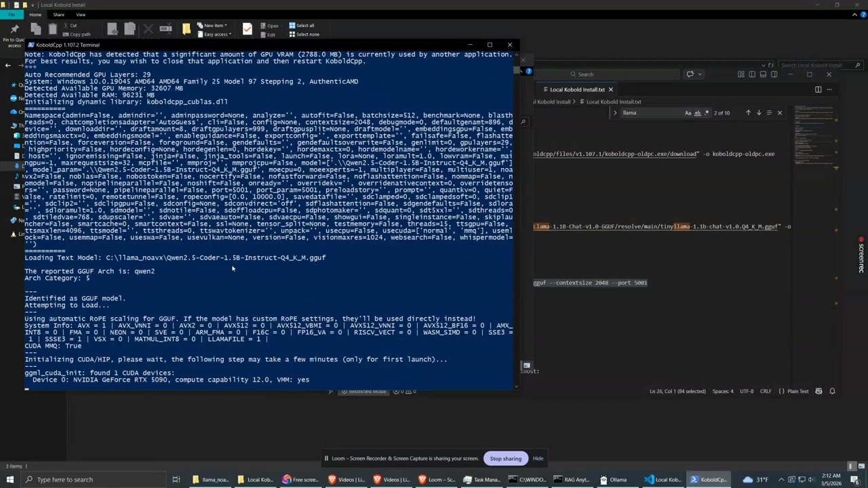Close the find widget
This screenshot has width=868, height=488.
click(779, 113)
